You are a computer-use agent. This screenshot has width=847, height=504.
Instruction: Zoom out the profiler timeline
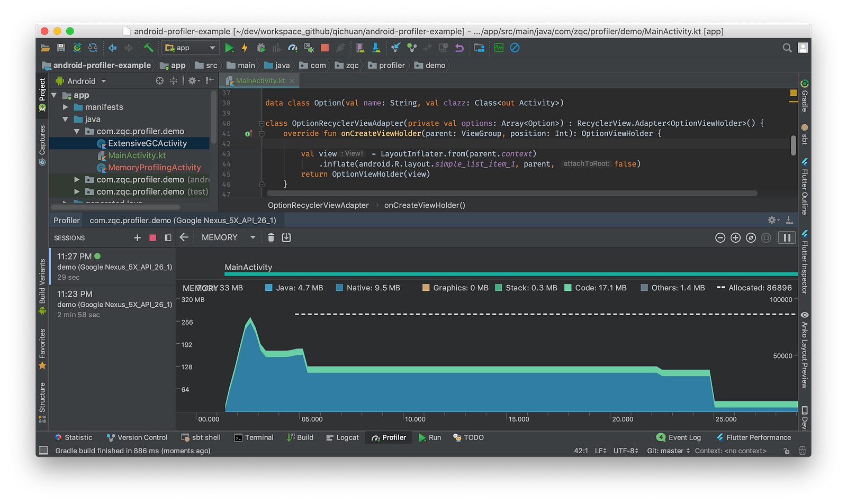pyautogui.click(x=720, y=238)
